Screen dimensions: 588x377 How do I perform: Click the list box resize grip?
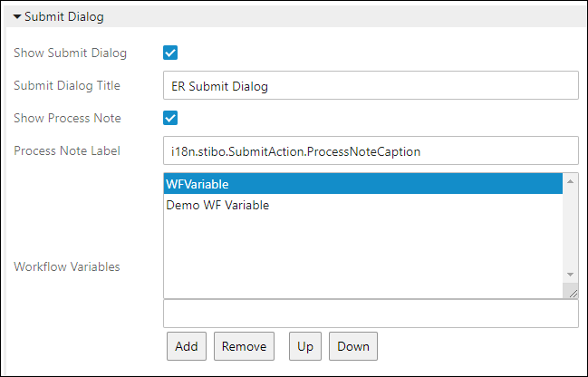[571, 291]
